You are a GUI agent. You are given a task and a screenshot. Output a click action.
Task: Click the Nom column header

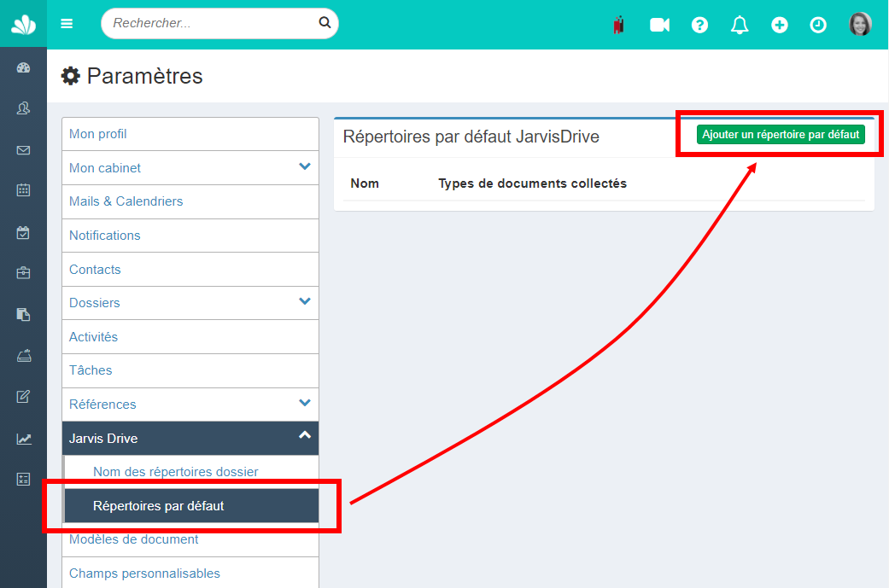click(x=365, y=183)
